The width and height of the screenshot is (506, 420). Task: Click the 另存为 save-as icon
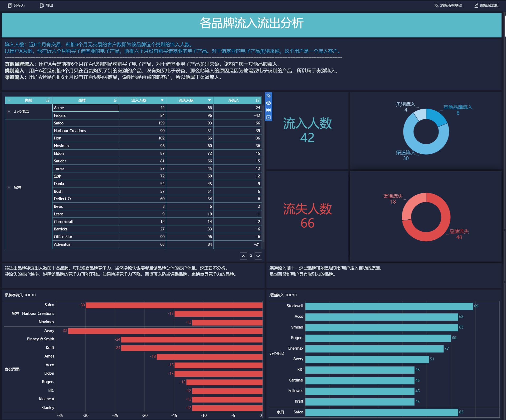(x=10, y=5)
